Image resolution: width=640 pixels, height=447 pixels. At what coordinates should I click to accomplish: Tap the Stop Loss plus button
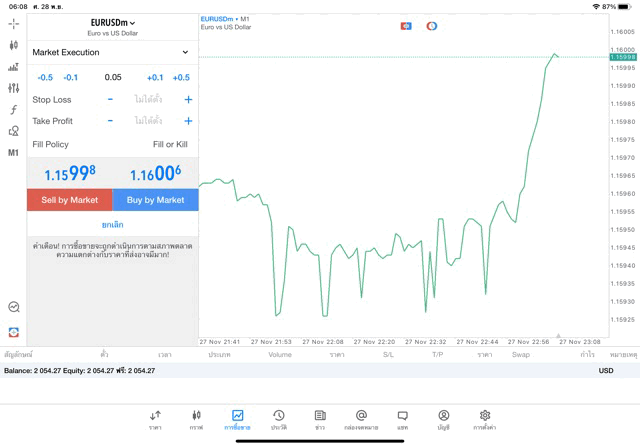point(188,100)
